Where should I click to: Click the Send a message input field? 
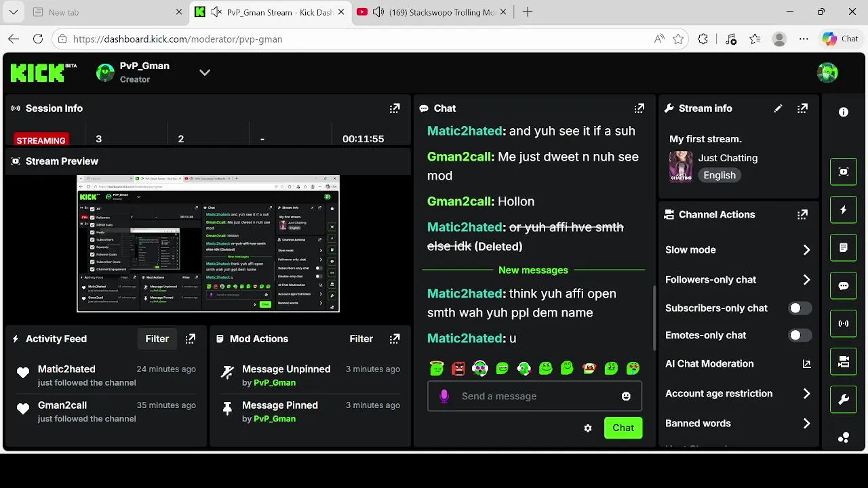click(x=534, y=396)
